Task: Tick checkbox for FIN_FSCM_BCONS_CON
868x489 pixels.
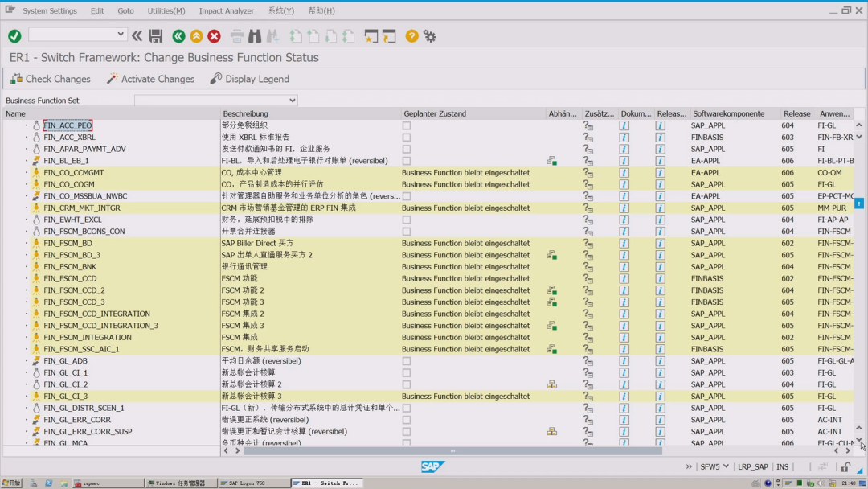Action: (407, 232)
